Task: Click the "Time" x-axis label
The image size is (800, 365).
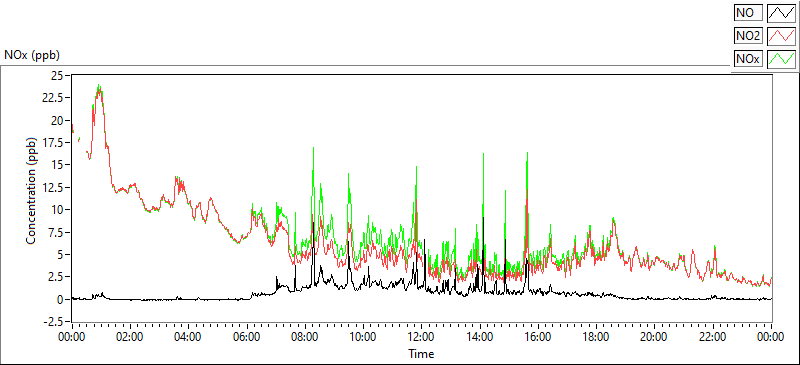Action: coord(421,353)
